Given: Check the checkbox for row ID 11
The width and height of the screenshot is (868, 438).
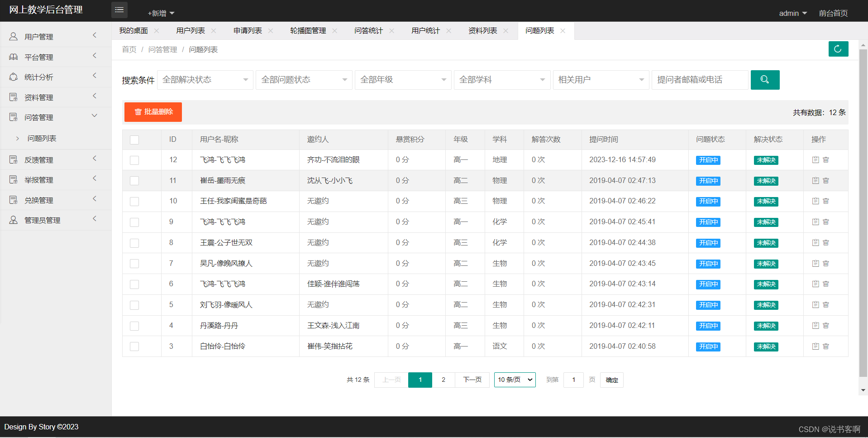Looking at the screenshot, I should (134, 181).
